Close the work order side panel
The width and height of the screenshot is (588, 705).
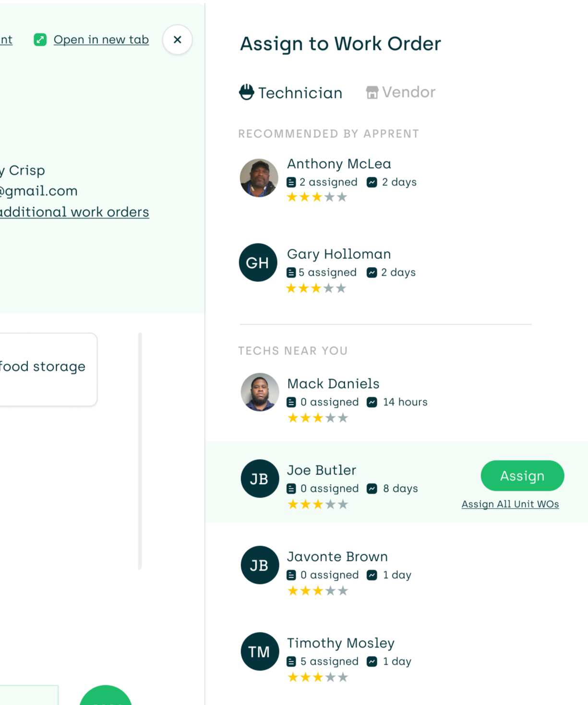click(177, 39)
